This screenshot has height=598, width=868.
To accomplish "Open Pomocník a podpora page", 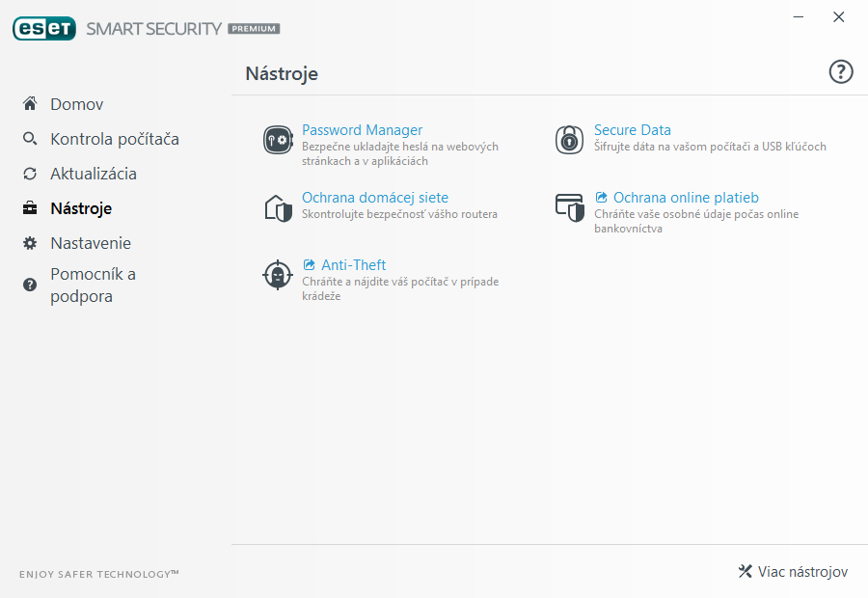I will (x=93, y=285).
